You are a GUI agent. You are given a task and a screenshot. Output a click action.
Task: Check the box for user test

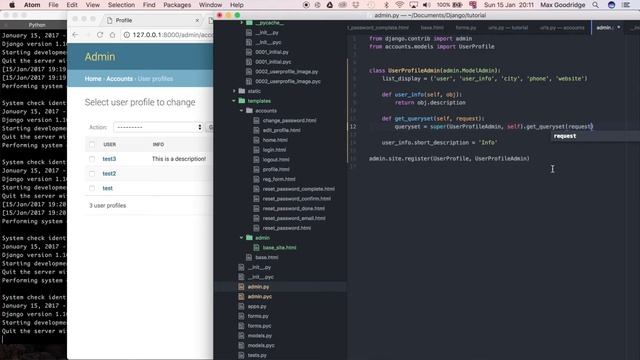tap(92, 188)
